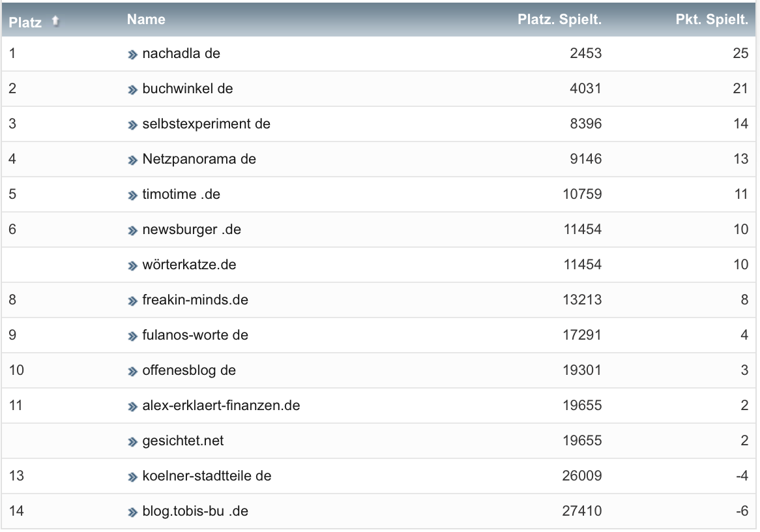This screenshot has width=760, height=532.
Task: Sort by the Name column header
Action: tap(146, 20)
